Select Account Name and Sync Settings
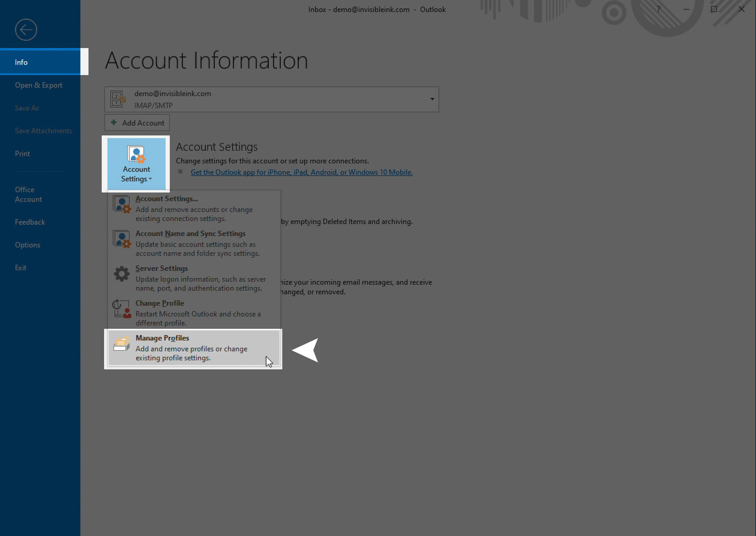 pos(194,243)
